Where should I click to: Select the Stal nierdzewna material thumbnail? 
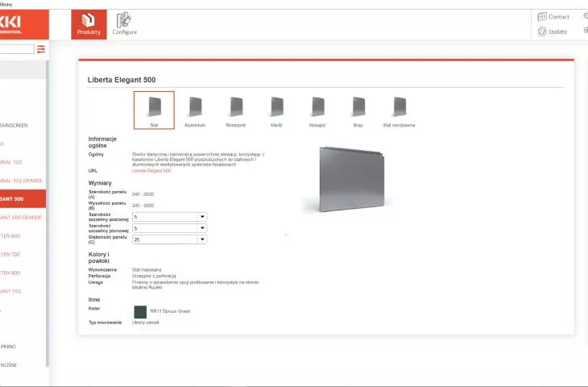click(x=400, y=110)
